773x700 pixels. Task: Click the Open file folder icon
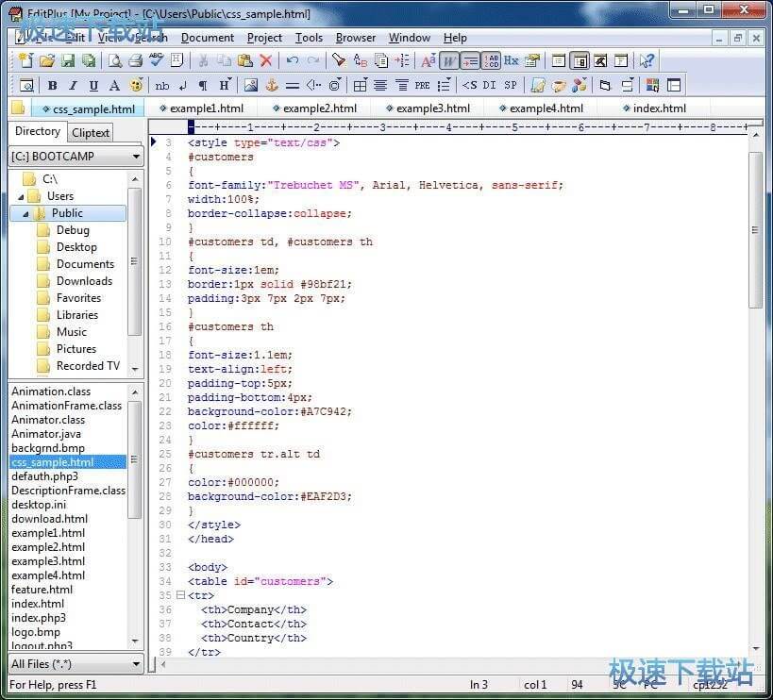coord(46,60)
